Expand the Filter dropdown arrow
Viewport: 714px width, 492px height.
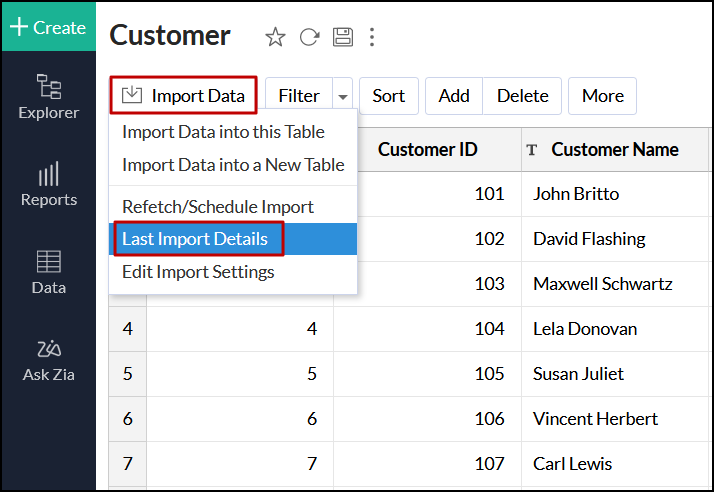[343, 96]
